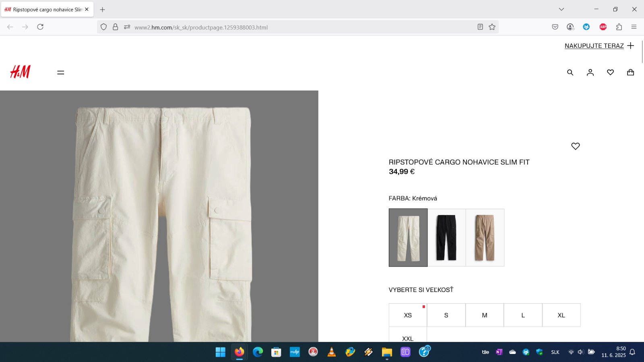644x362 pixels.
Task: Open favorites heart icon in header
Action: click(610, 72)
